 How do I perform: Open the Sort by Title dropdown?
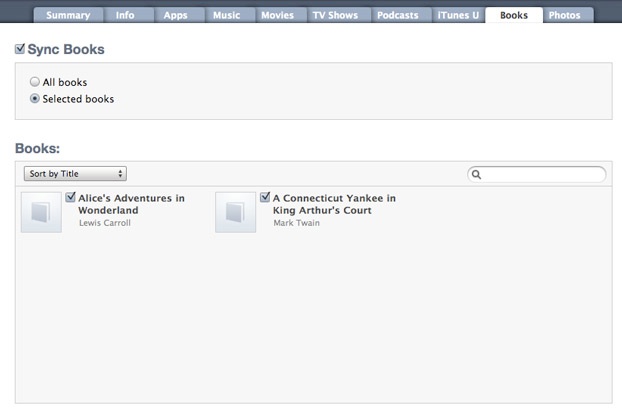(75, 174)
